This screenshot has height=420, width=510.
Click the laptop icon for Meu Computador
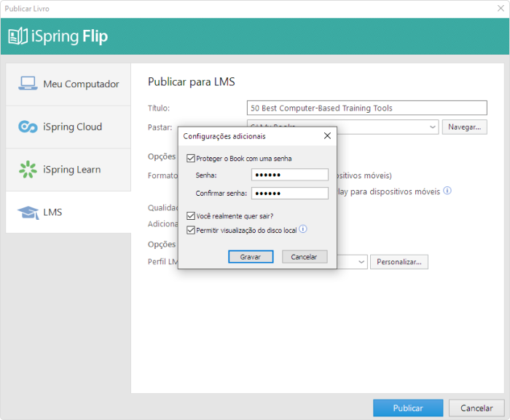(28, 83)
